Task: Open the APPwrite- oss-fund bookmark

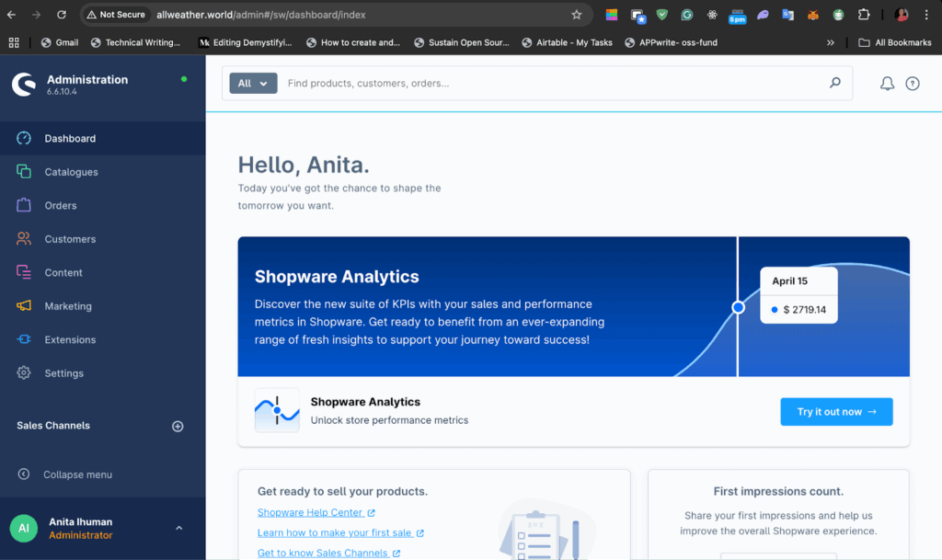Action: (x=671, y=42)
